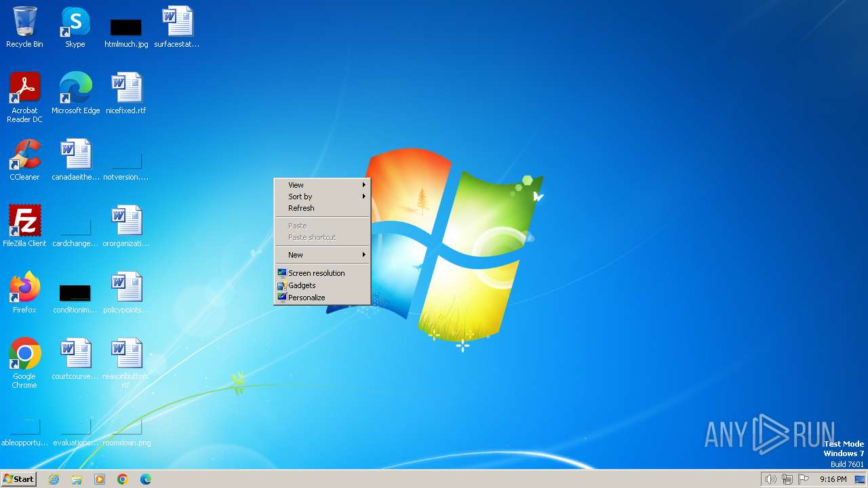Screen dimensions: 868x488
Task: Open Screen resolution from context menu
Action: pyautogui.click(x=322, y=273)
